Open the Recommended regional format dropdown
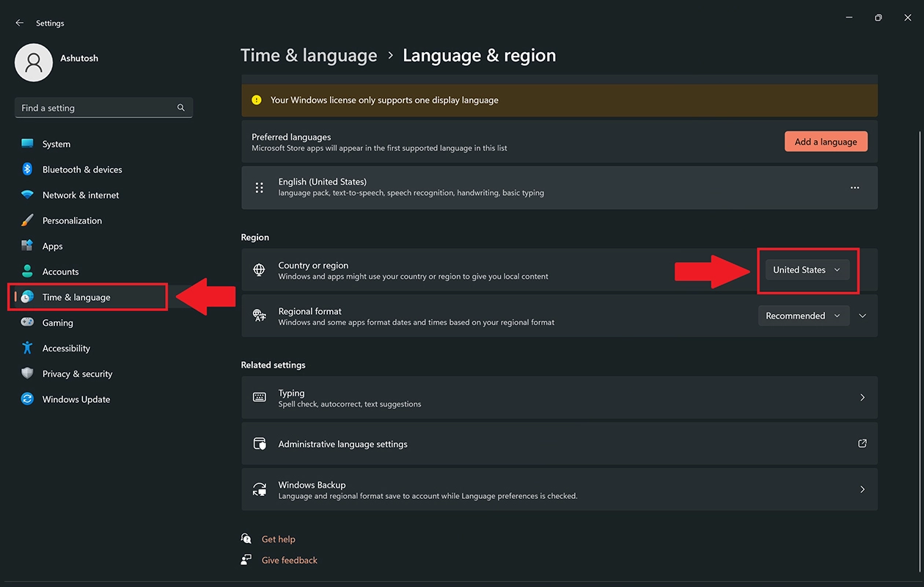The image size is (924, 587). (x=804, y=316)
